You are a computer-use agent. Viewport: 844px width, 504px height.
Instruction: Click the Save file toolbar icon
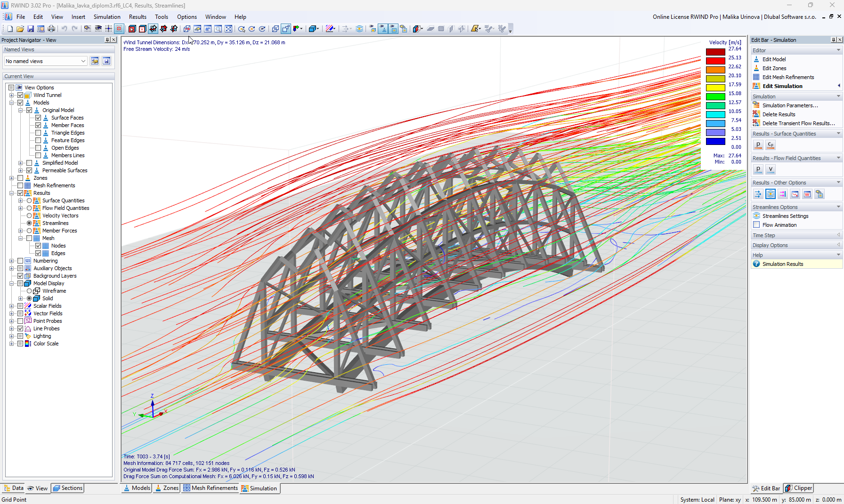pyautogui.click(x=31, y=29)
